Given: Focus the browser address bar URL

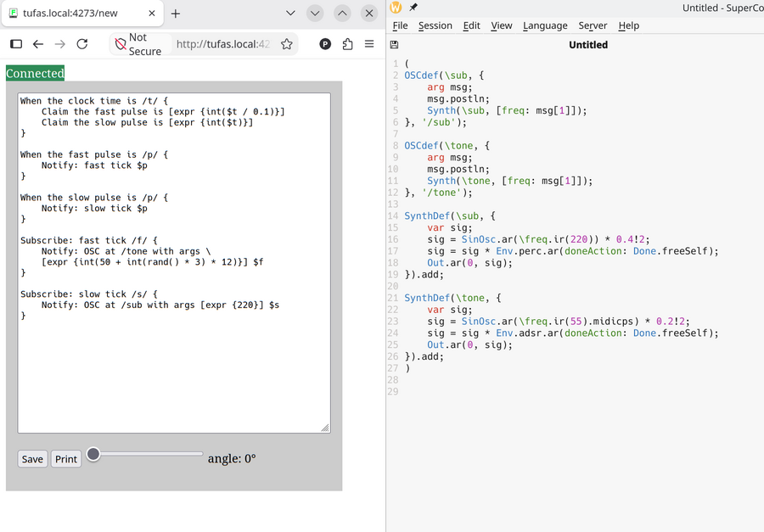Looking at the screenshot, I should click(222, 44).
